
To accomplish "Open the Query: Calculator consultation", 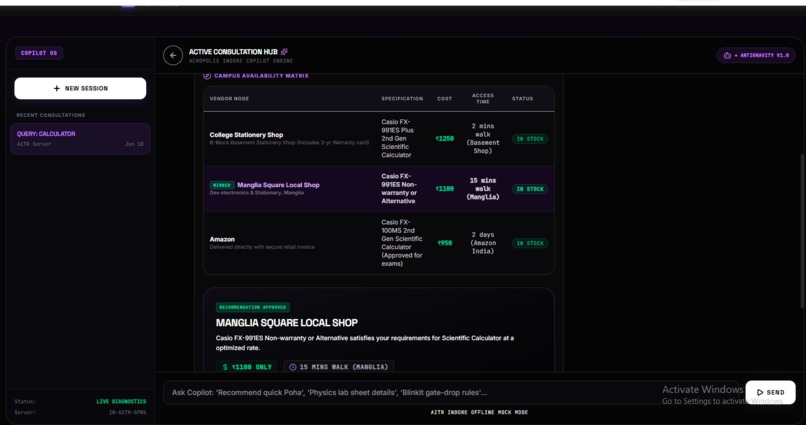I will tap(80, 139).
